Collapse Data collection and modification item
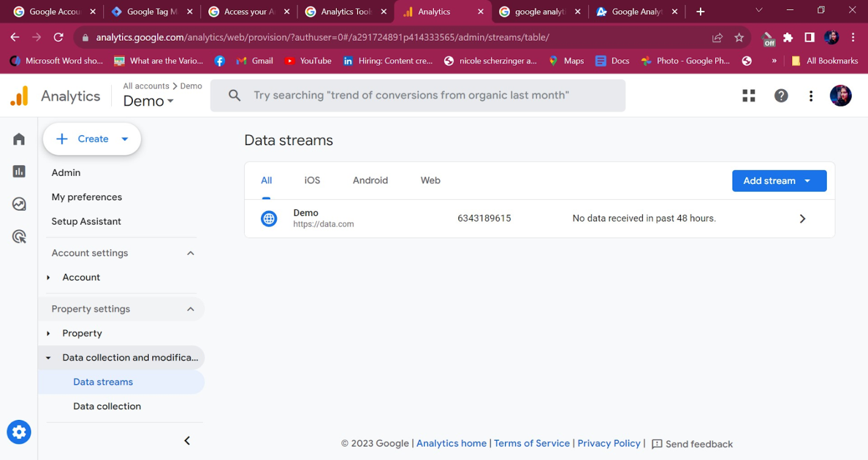The width and height of the screenshot is (868, 460). [49, 358]
